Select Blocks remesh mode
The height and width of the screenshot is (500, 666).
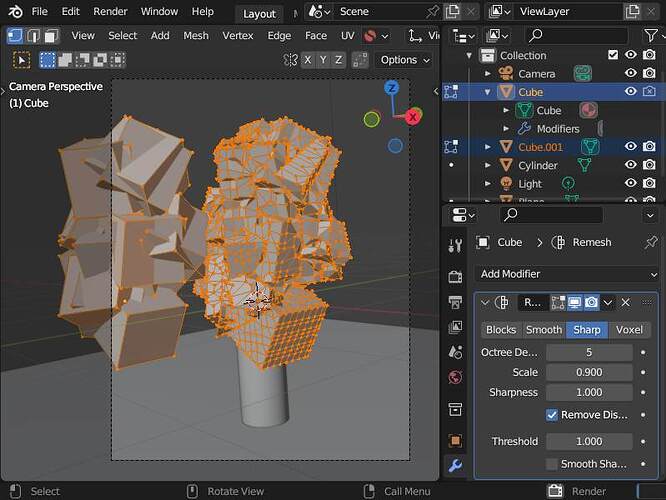(501, 330)
